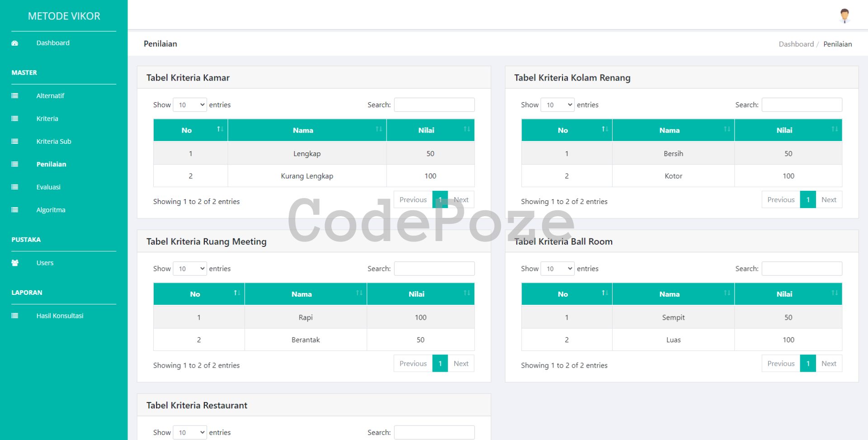Go to the Kriteria menu item
This screenshot has height=440, width=868.
(47, 118)
